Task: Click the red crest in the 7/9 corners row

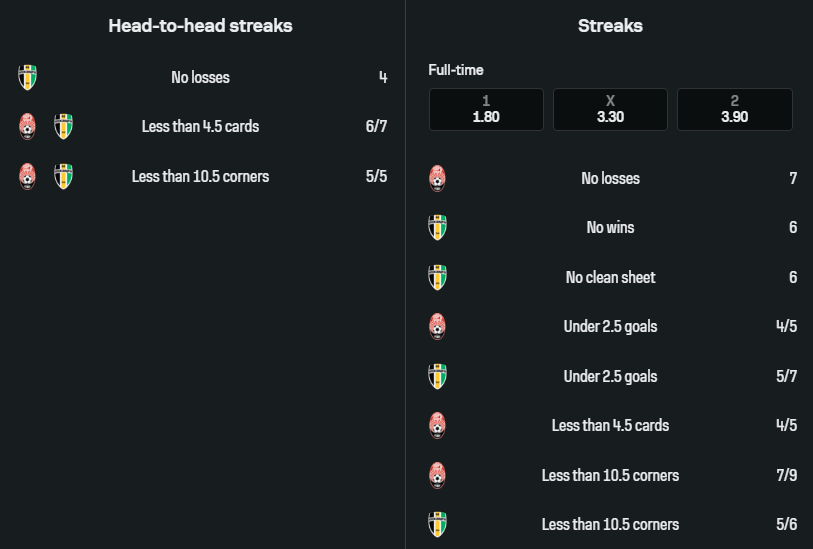Action: [437, 475]
